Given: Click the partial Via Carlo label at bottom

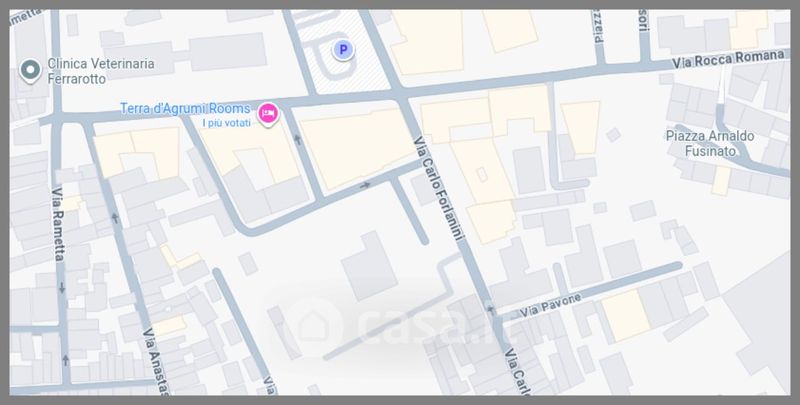Looking at the screenshot, I should [517, 372].
